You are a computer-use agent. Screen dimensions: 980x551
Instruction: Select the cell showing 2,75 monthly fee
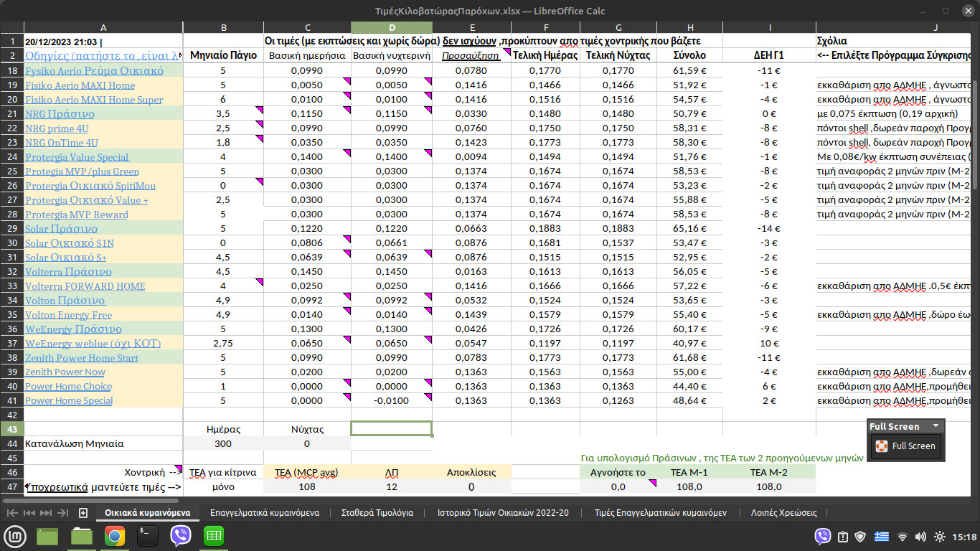pos(224,343)
